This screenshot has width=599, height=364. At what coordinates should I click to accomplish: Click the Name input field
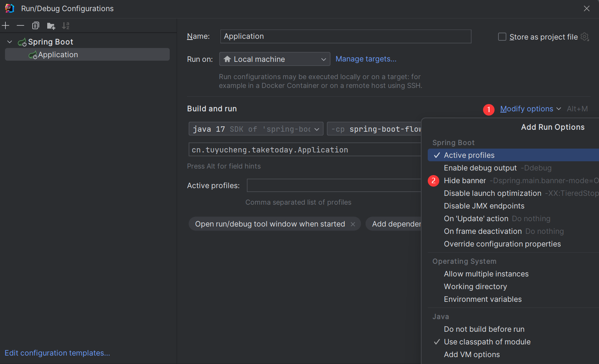pos(346,36)
